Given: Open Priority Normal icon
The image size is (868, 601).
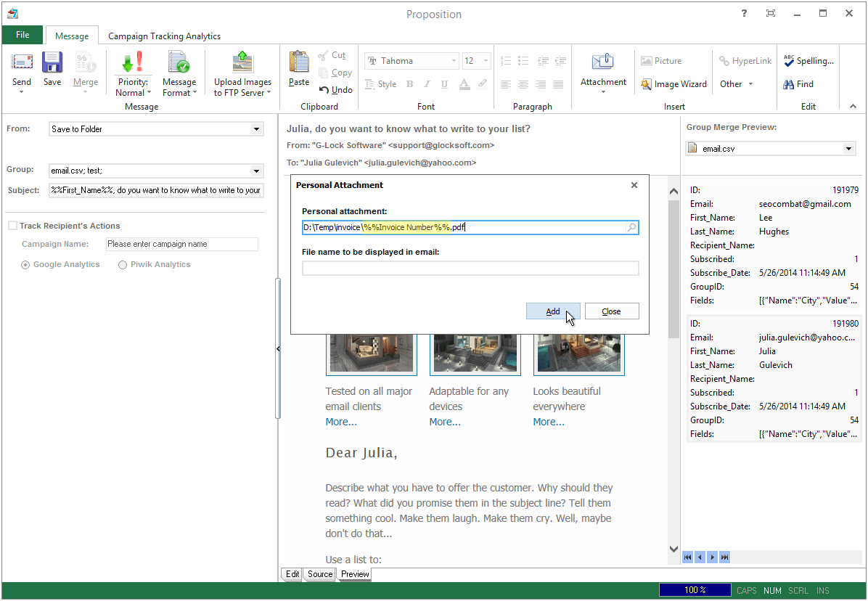Looking at the screenshot, I should tap(132, 62).
